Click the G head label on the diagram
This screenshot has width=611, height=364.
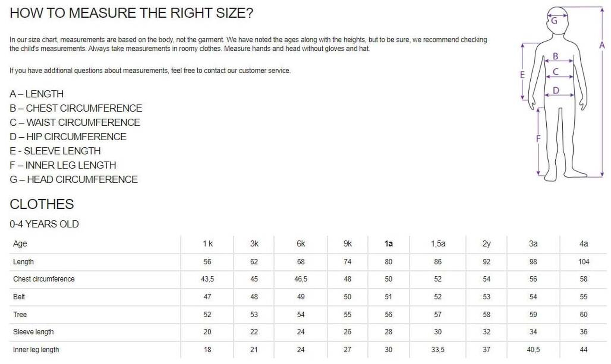pos(554,21)
